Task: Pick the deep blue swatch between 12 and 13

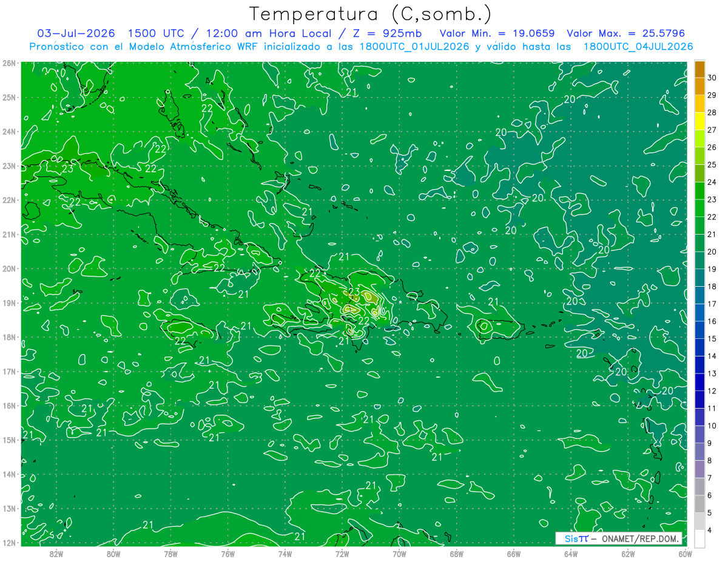Action: (699, 382)
